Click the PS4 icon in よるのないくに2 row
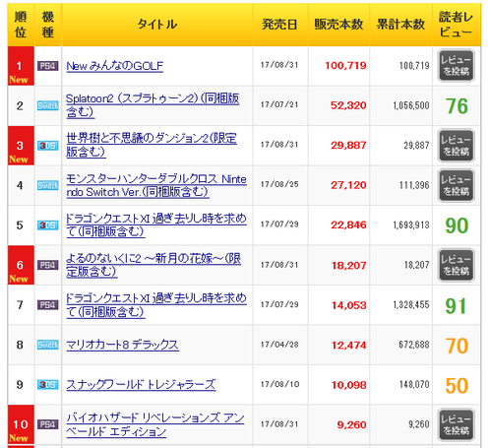 [48, 265]
